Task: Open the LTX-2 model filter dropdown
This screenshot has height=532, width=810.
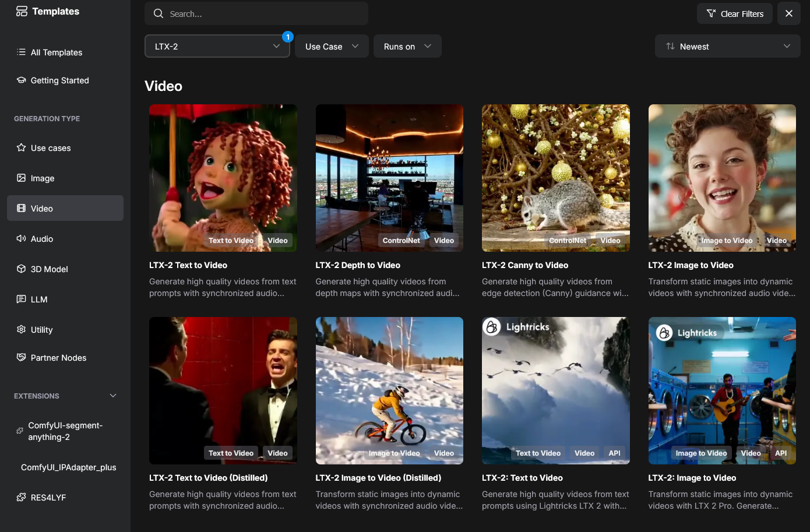Action: 217,46
